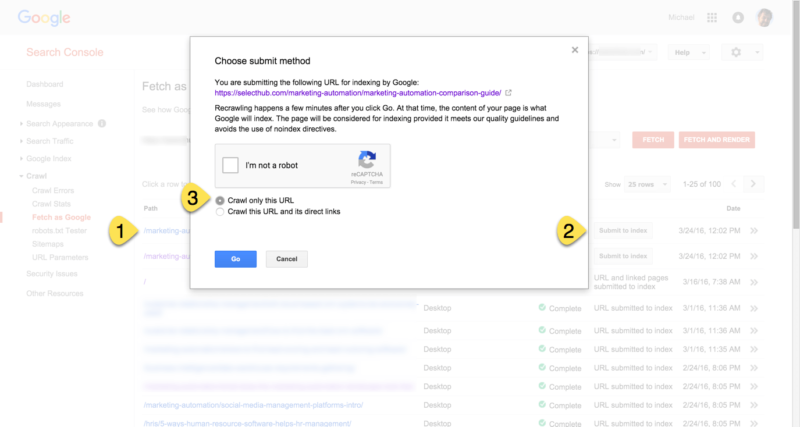
Task: Click second row Submit to index button
Action: 623,256
